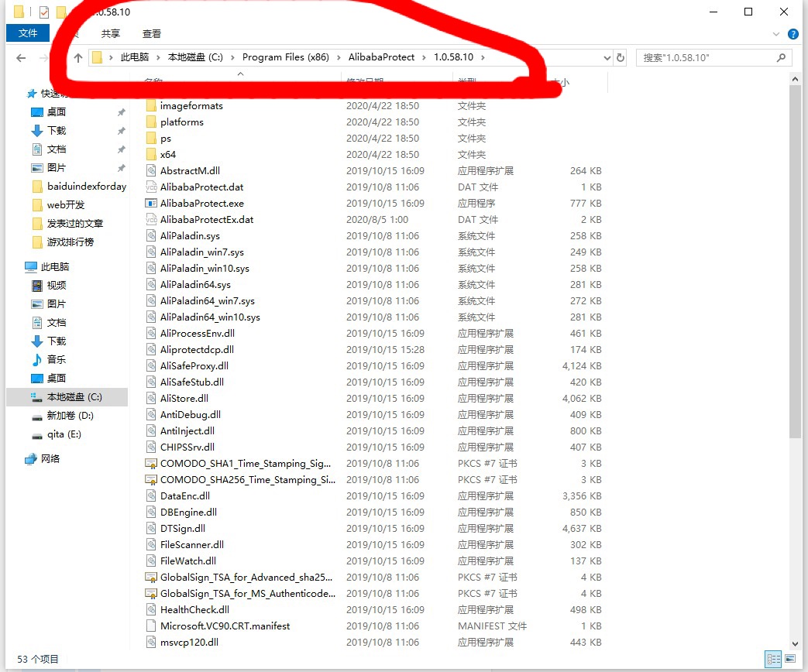Click quick access toolbar properties checkmark icon
This screenshot has width=808, height=672.
click(x=44, y=12)
